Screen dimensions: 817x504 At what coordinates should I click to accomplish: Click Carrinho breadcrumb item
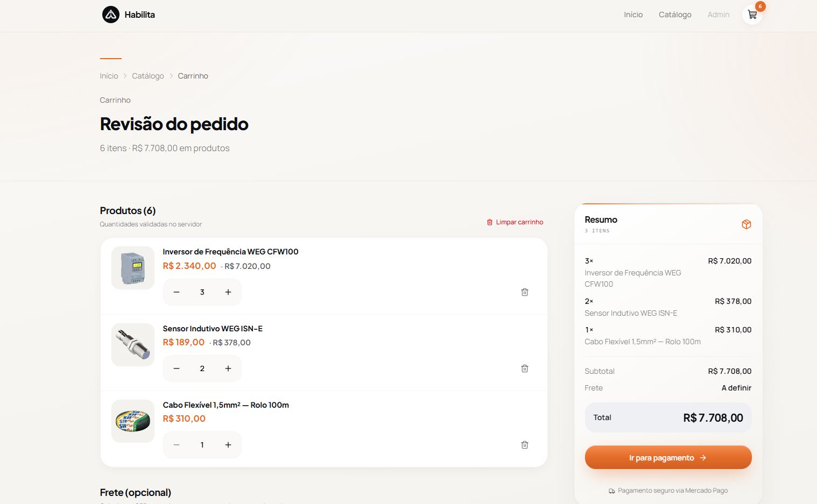click(x=193, y=76)
